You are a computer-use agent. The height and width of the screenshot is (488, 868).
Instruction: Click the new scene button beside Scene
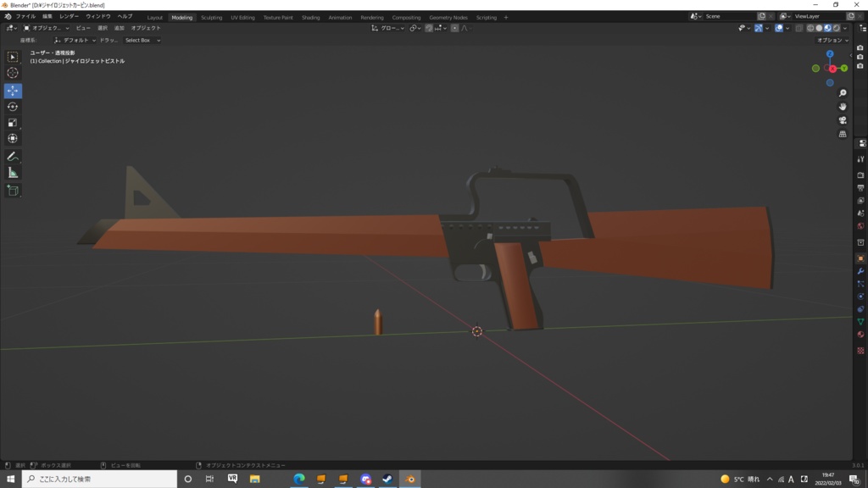762,17
